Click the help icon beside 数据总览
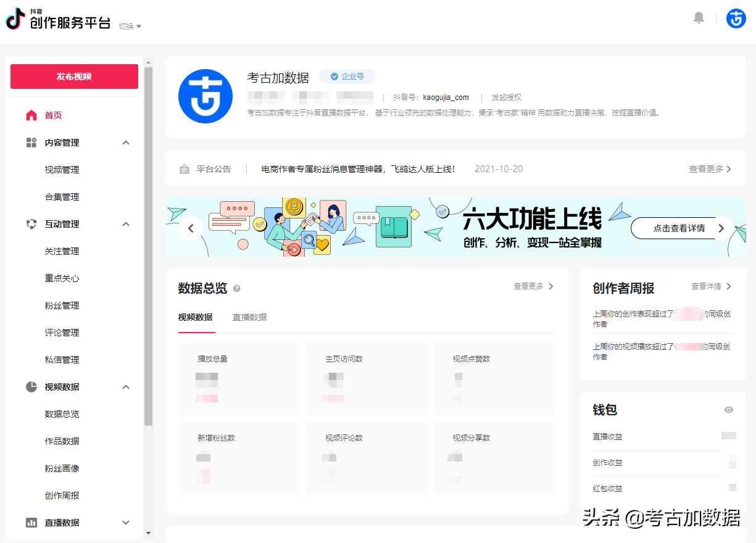 tap(237, 289)
